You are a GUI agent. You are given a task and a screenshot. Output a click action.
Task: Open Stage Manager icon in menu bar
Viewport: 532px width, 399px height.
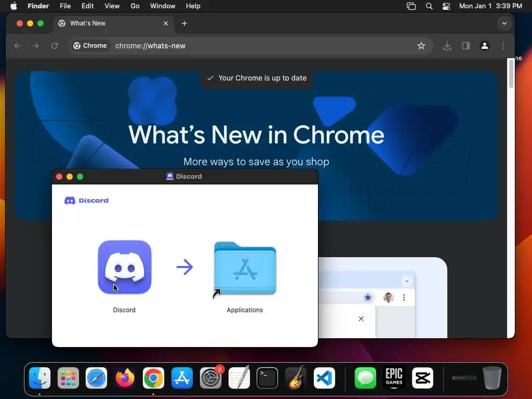point(411,6)
